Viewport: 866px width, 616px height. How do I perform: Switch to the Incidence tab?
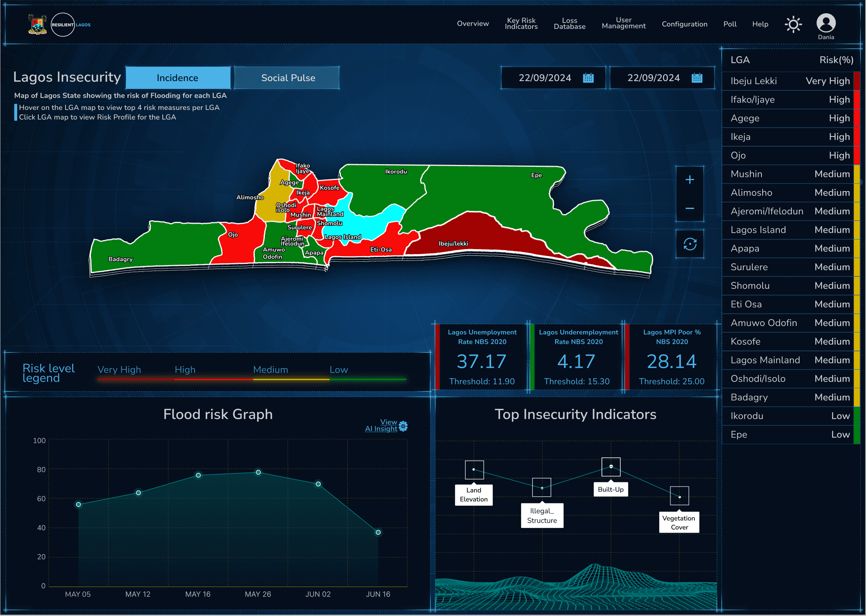pyautogui.click(x=177, y=78)
